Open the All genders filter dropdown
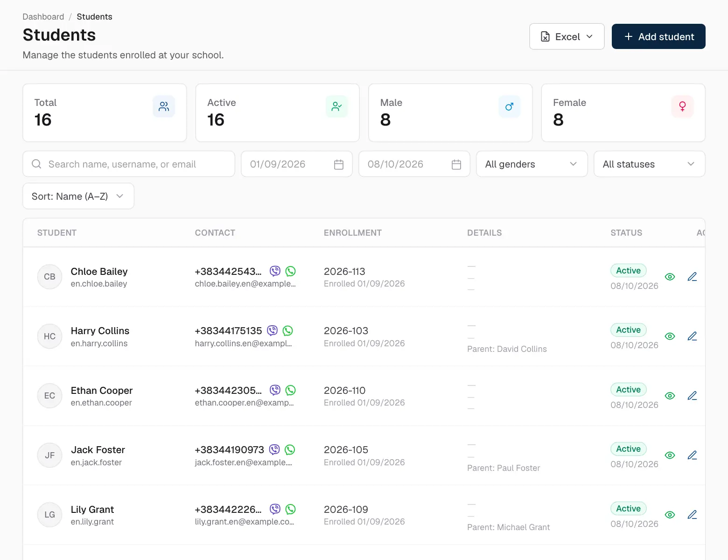This screenshot has width=728, height=560. pyautogui.click(x=532, y=164)
